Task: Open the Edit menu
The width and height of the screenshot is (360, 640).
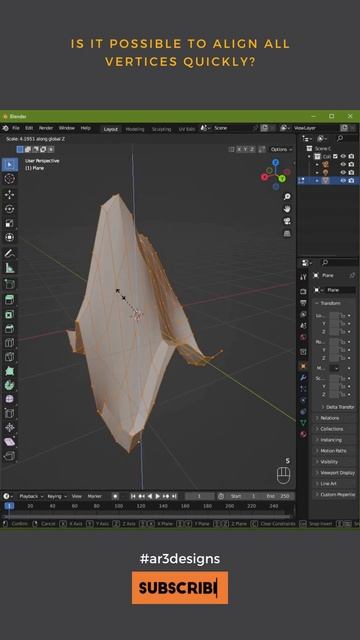Action: 29,128
